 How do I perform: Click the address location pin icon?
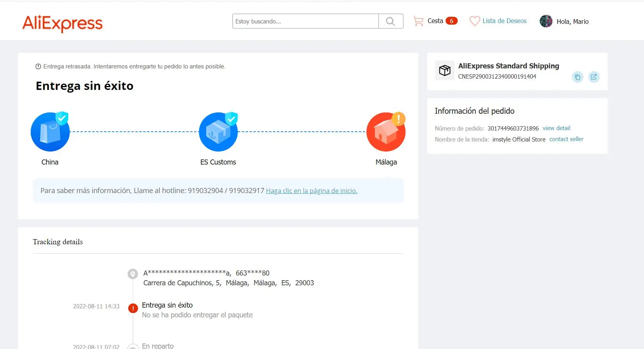pos(133,274)
